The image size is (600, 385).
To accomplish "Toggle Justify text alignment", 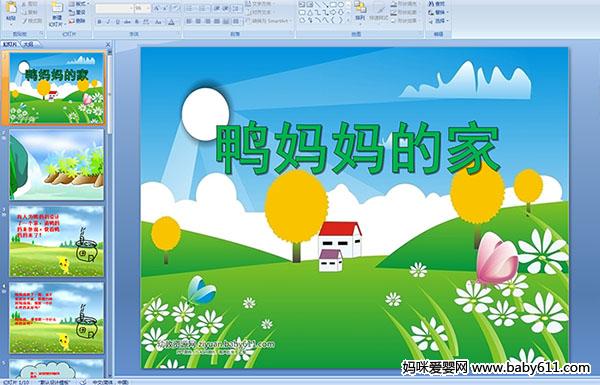I will (x=217, y=21).
